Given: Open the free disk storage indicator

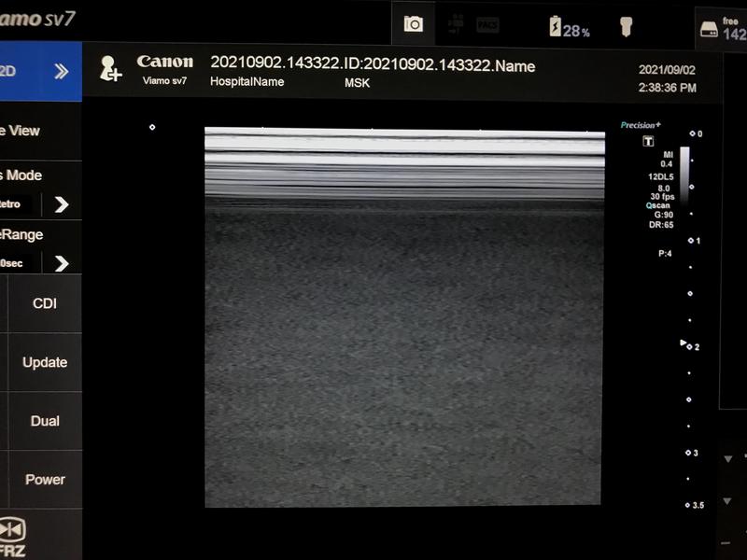Looking at the screenshot, I should [x=723, y=29].
